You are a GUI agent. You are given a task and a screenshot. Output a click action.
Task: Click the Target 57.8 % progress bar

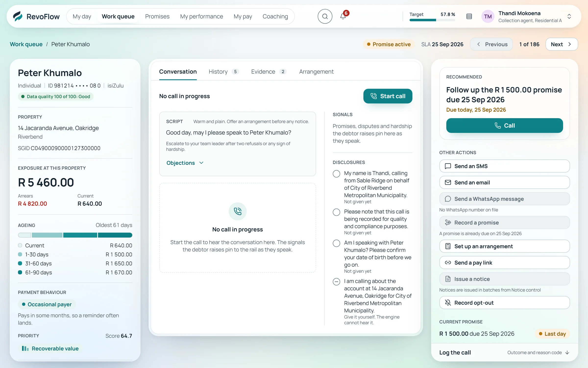[432, 20]
